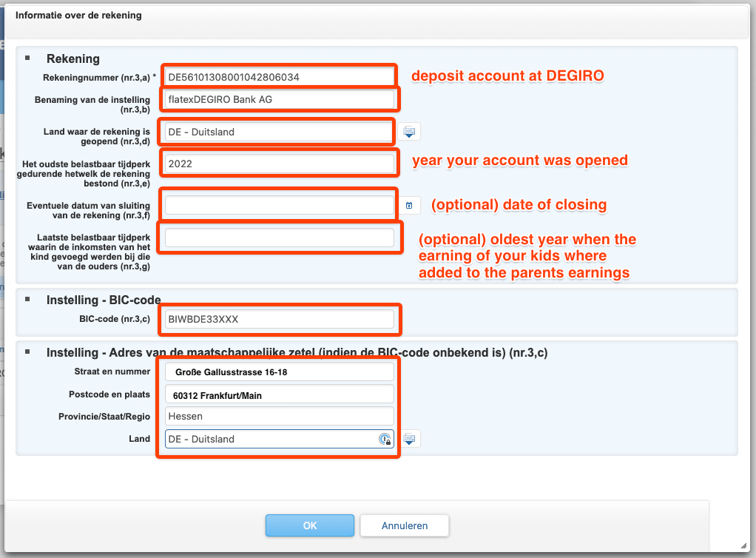
Task: Click the Rekeningnummer input field
Action: click(x=279, y=76)
